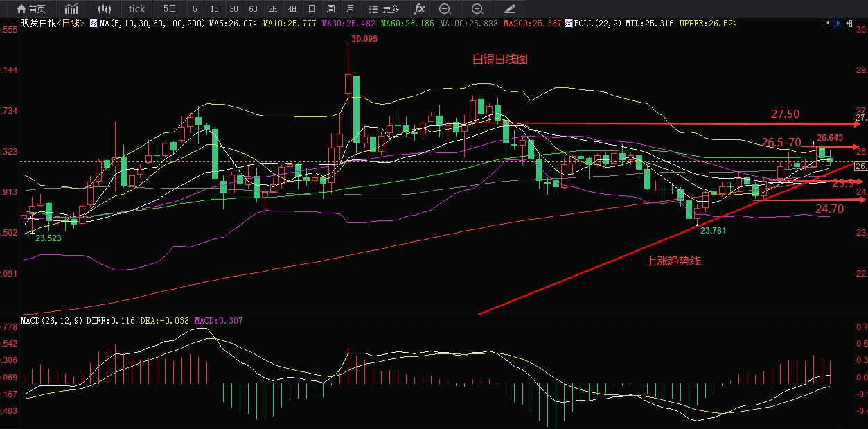Toggle the highlighted blue chart-scroll button
The height and width of the screenshot is (429, 868).
click(x=837, y=23)
